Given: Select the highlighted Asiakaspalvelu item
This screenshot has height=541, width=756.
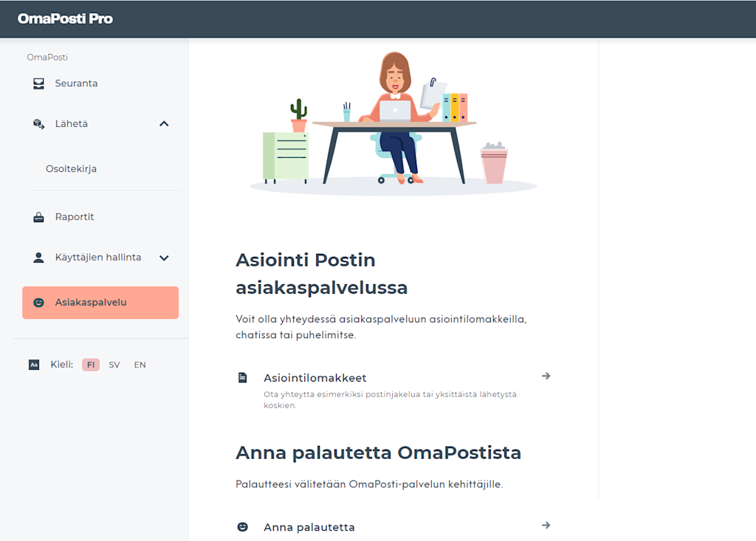Looking at the screenshot, I should pos(100,303).
